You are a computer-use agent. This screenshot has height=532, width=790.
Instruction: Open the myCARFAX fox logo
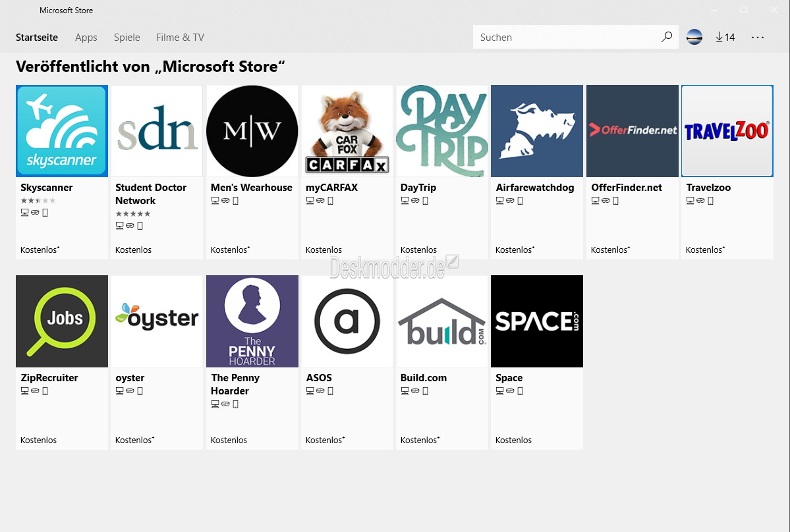pos(347,131)
